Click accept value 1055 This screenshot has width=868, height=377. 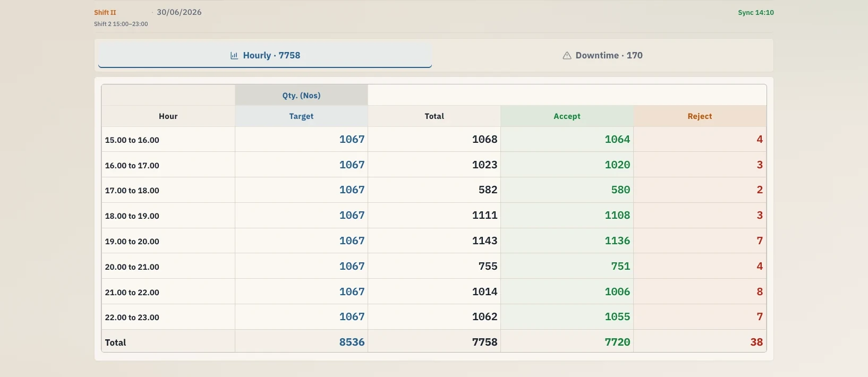(x=617, y=316)
